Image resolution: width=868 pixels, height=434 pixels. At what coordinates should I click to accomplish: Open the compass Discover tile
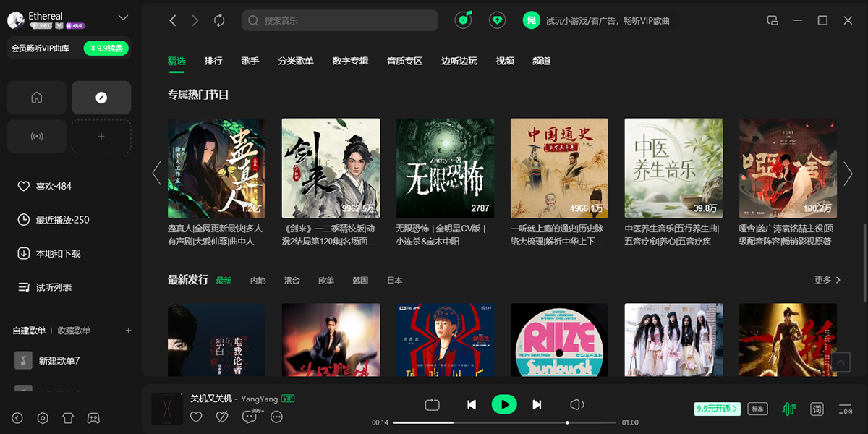(x=101, y=98)
